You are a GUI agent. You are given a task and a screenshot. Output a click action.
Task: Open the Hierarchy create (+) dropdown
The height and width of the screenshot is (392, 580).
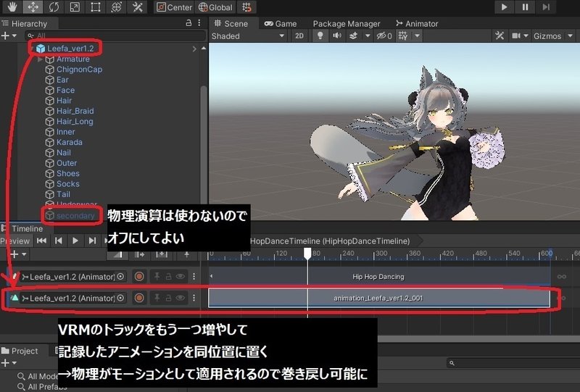click(x=9, y=36)
